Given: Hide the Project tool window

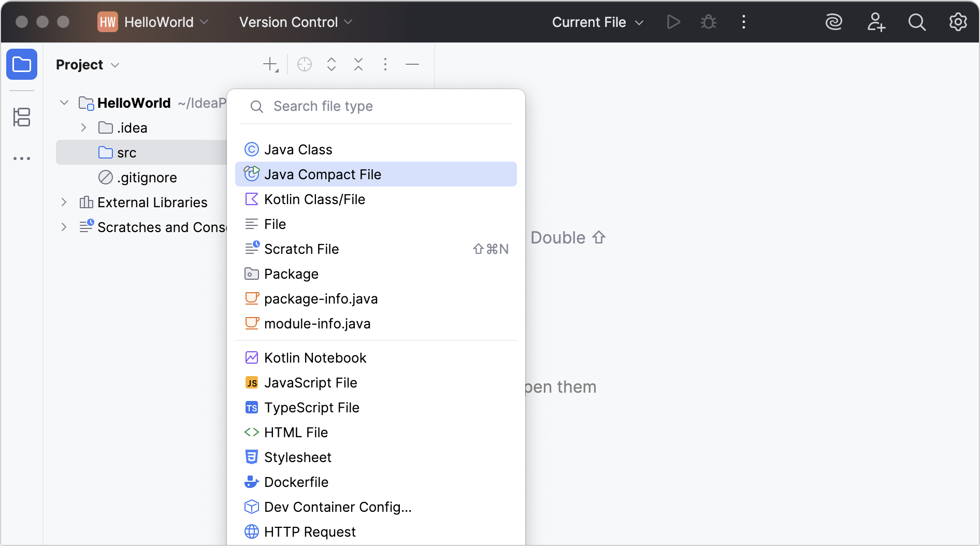Looking at the screenshot, I should (412, 64).
